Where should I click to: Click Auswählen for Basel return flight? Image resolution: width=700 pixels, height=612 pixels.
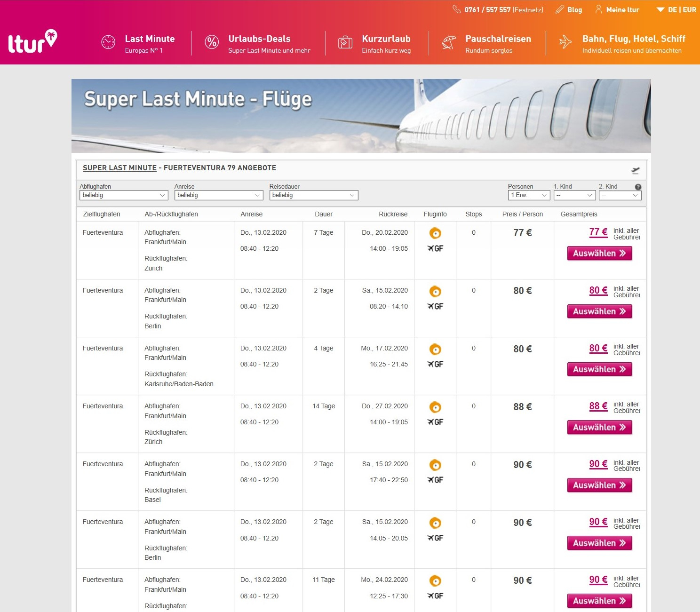599,485
